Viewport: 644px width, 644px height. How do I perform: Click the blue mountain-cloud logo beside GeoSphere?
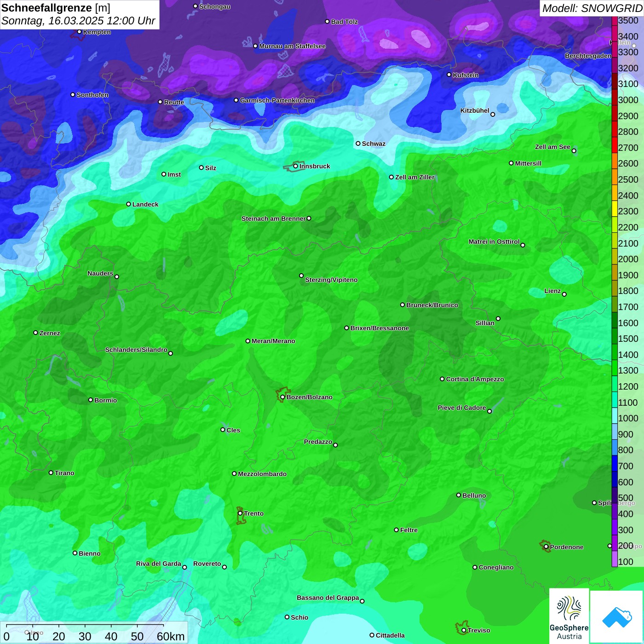tap(617, 617)
